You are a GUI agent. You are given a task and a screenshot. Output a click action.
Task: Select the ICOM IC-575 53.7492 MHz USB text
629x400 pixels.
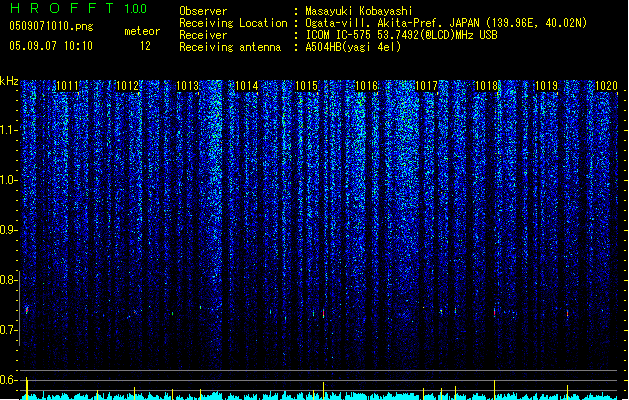click(x=402, y=35)
